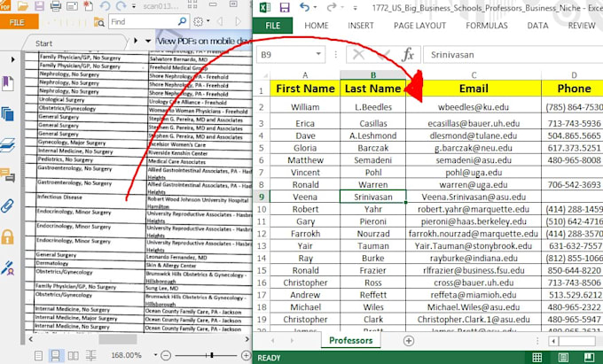Toggle continuous page view in PDF status bar

tap(55, 355)
